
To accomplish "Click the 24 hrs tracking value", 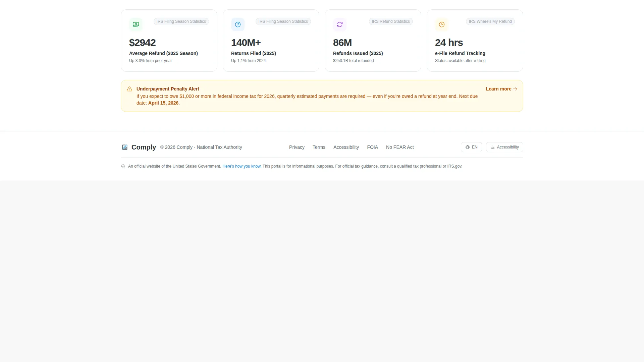I will [x=449, y=43].
